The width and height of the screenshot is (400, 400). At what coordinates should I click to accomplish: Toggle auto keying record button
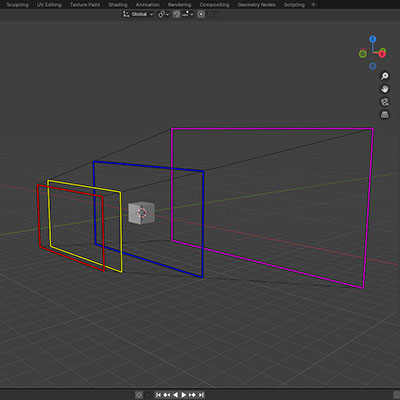(x=139, y=395)
